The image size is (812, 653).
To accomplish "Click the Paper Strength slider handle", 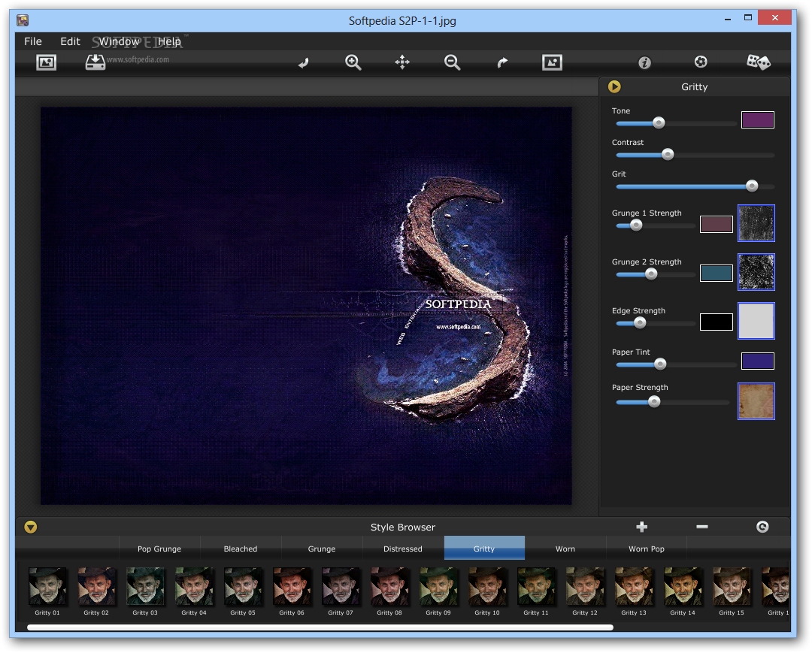I will pyautogui.click(x=655, y=401).
